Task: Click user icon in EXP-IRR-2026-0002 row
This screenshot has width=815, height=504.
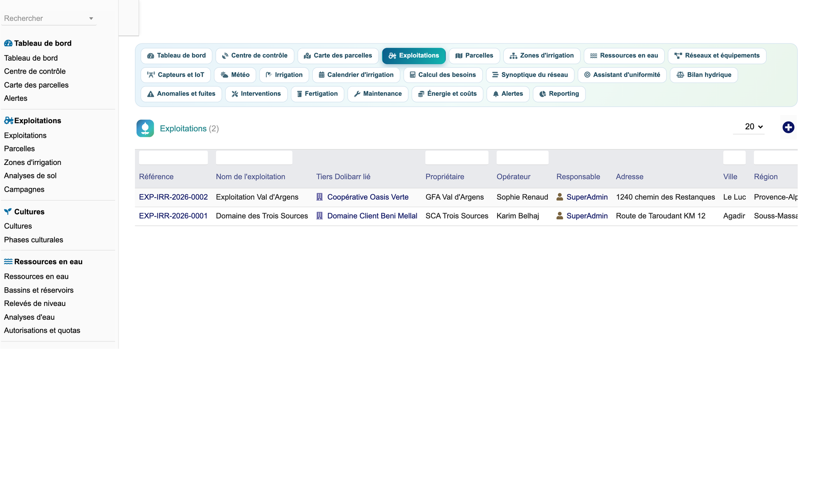Action: pos(560,197)
